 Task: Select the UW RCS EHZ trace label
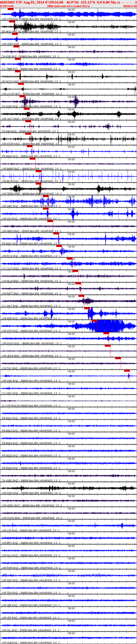[31, 257]
